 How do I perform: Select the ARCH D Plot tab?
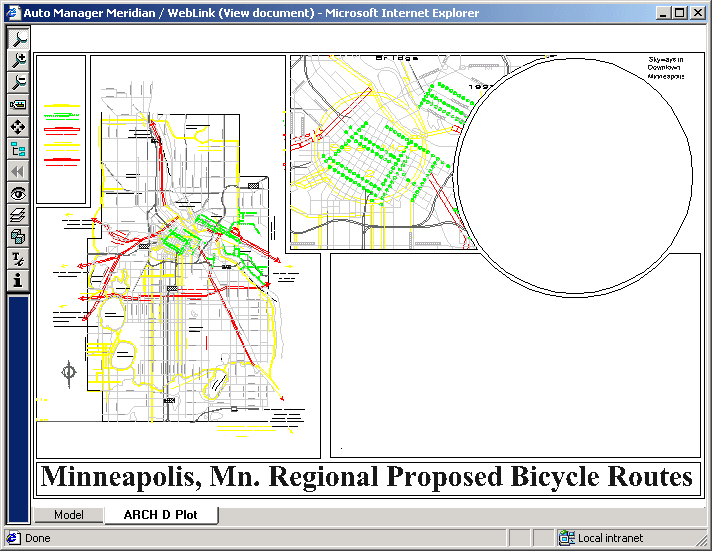point(161,515)
